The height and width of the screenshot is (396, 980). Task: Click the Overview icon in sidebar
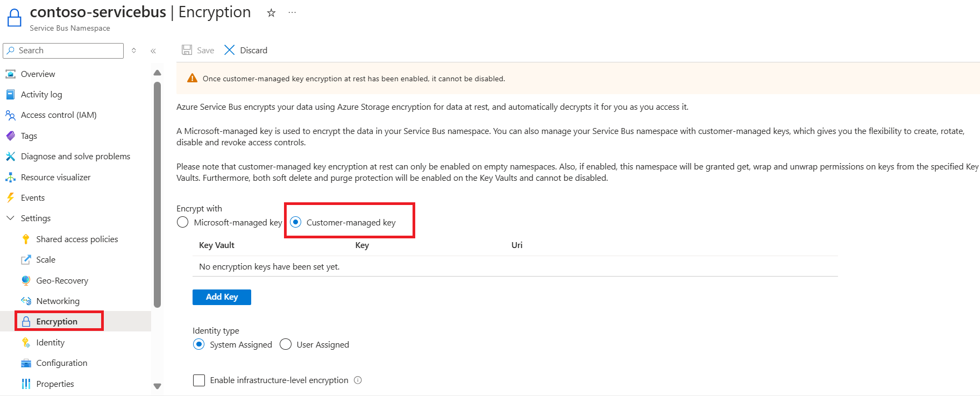pos(10,74)
